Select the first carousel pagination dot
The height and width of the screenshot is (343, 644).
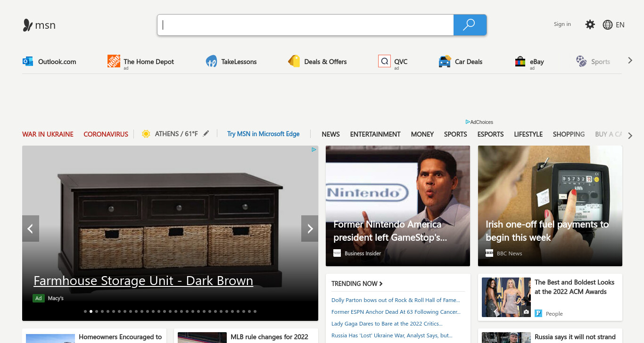(85, 311)
